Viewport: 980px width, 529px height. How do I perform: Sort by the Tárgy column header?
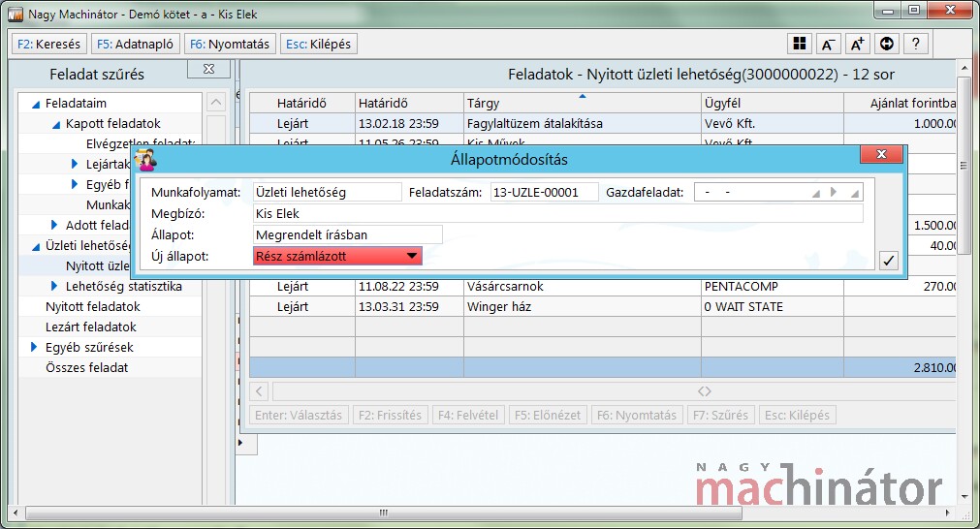point(583,103)
